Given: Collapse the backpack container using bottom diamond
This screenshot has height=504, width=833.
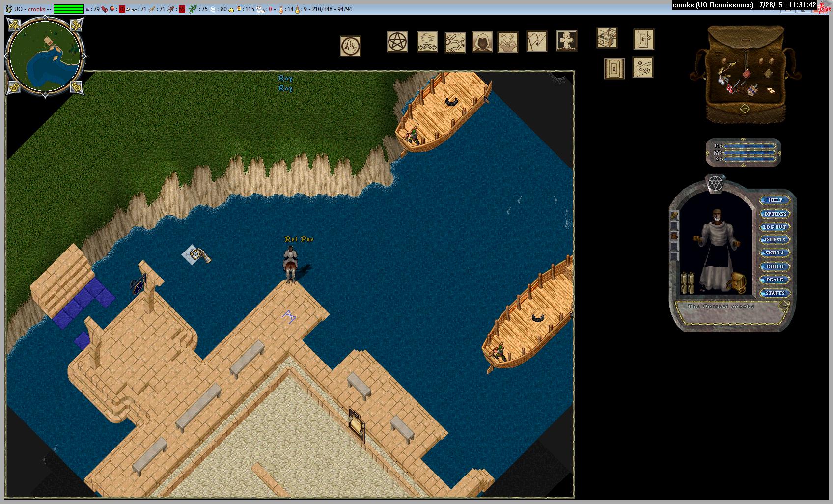Looking at the screenshot, I should click(745, 109).
